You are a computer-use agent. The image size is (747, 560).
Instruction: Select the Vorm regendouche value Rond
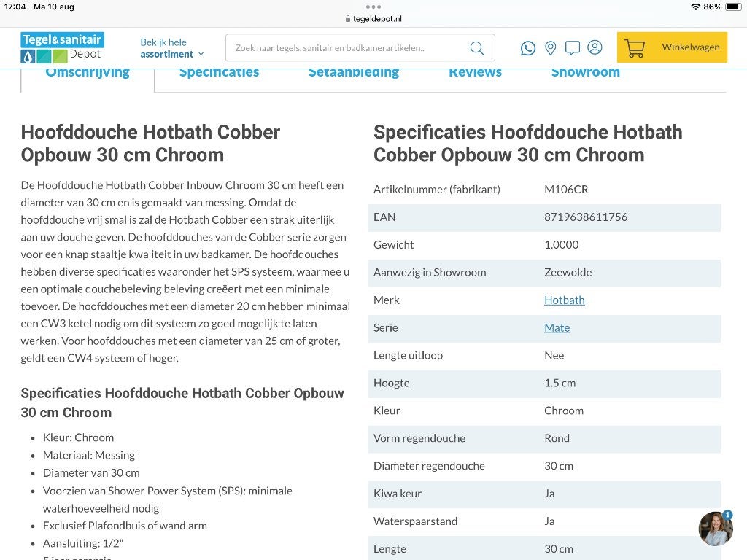[557, 438]
